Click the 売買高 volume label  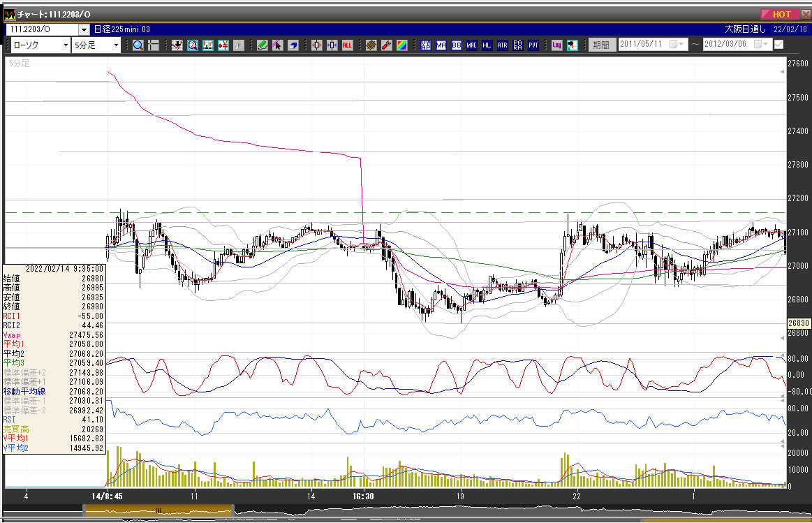click(x=16, y=429)
